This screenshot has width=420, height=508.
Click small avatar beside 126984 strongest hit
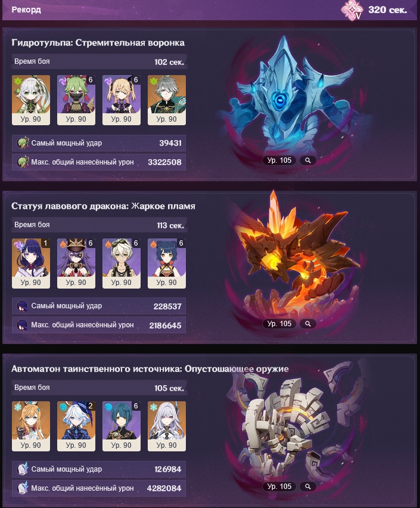pyautogui.click(x=23, y=469)
